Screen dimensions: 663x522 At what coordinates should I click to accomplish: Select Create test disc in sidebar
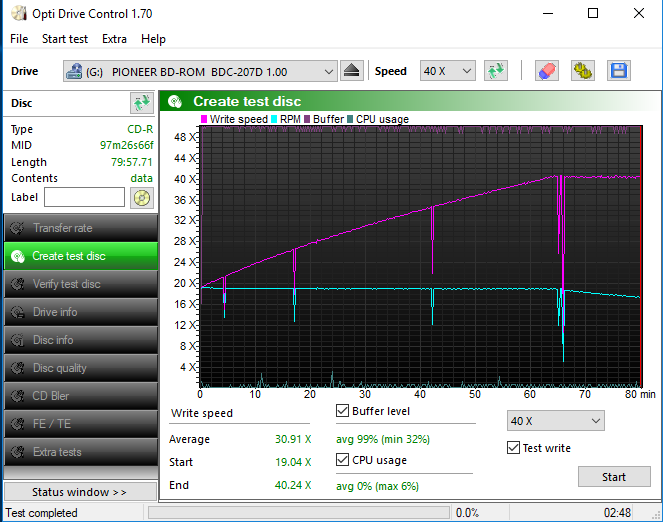point(81,256)
